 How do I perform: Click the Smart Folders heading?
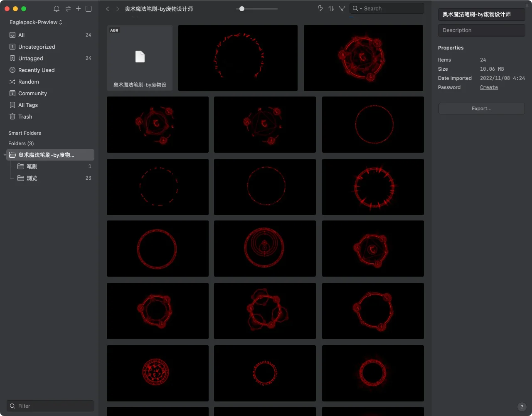pyautogui.click(x=25, y=133)
